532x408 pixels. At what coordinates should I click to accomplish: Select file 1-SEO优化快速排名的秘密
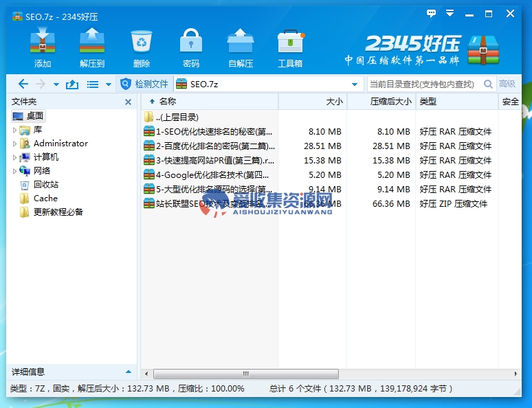(x=208, y=132)
